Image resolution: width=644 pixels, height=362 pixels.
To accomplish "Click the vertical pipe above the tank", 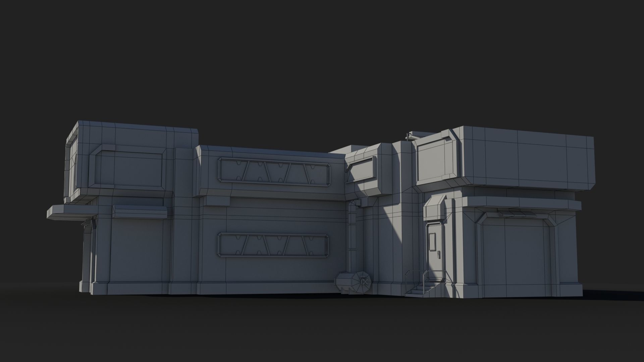I will coord(352,236).
